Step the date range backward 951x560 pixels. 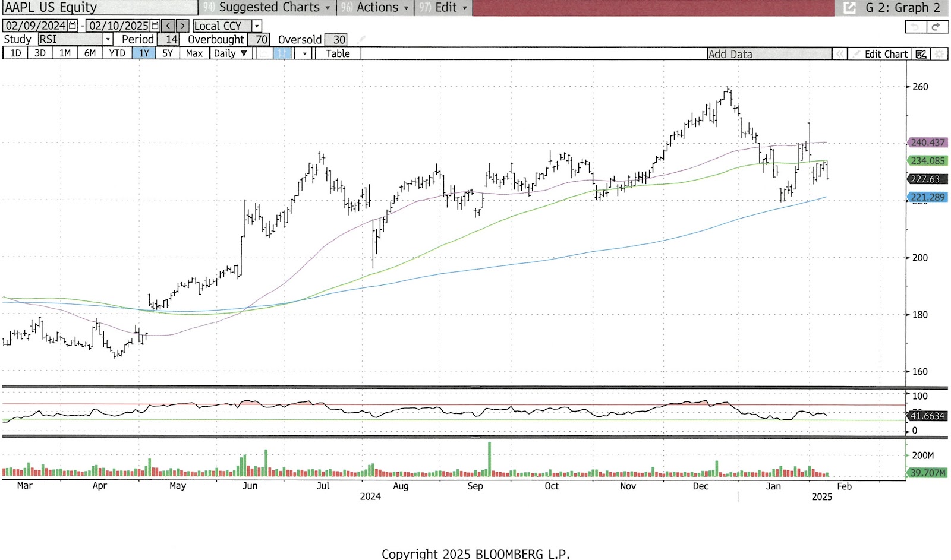point(168,26)
